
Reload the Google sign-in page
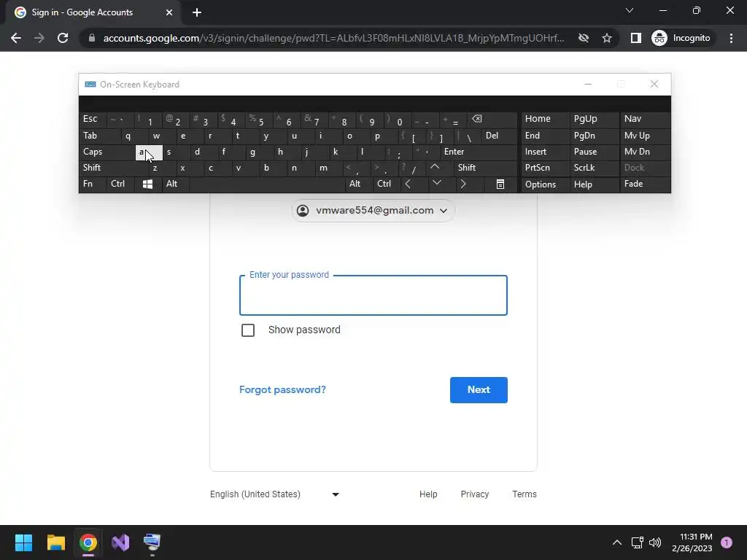coord(63,38)
